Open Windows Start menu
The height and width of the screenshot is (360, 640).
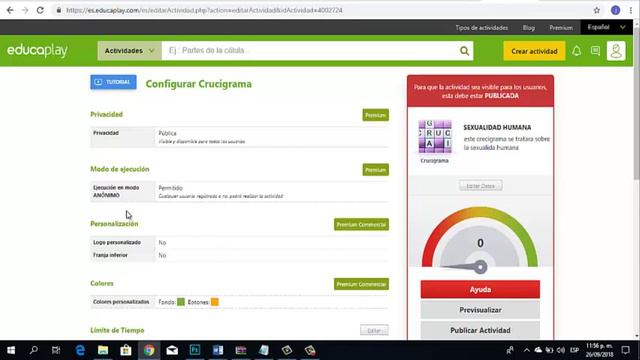[11, 350]
